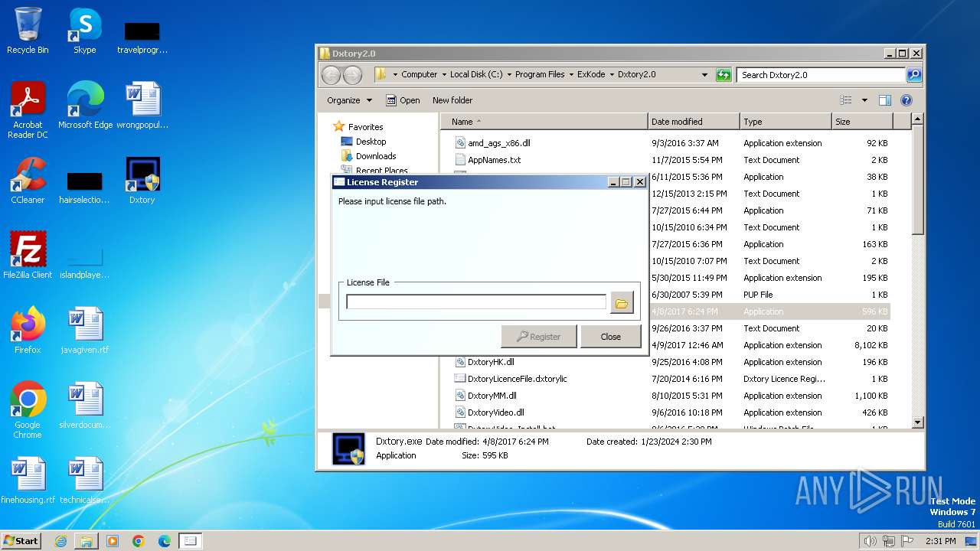
Task: Click the Close button in License Register
Action: pyautogui.click(x=610, y=336)
